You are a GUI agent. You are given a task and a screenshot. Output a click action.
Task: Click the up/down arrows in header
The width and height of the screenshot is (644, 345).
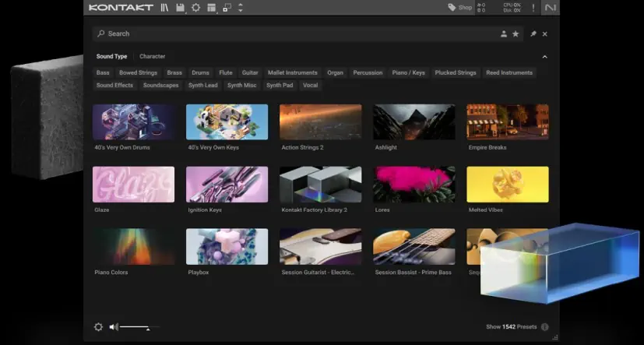[241, 7]
